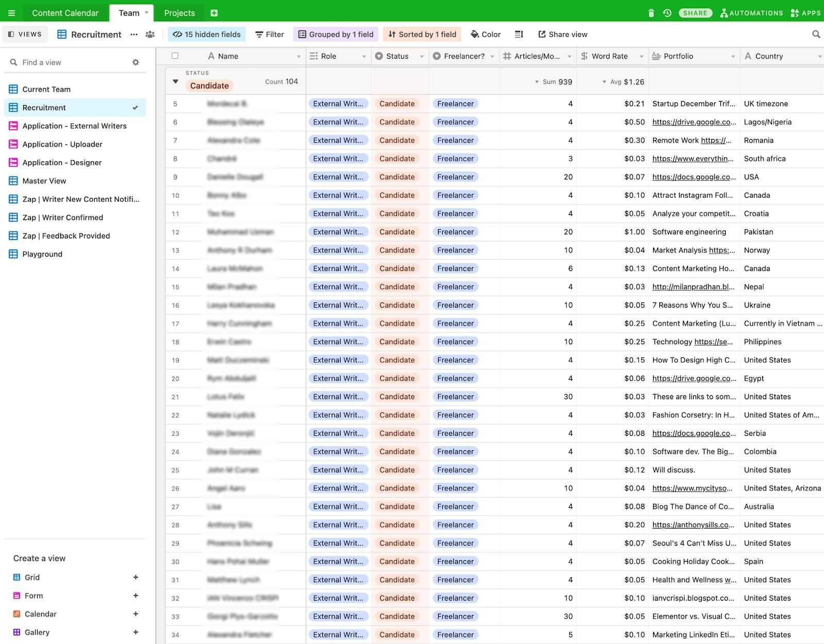
Task: Open view options three-dot menu
Action: 134,35
